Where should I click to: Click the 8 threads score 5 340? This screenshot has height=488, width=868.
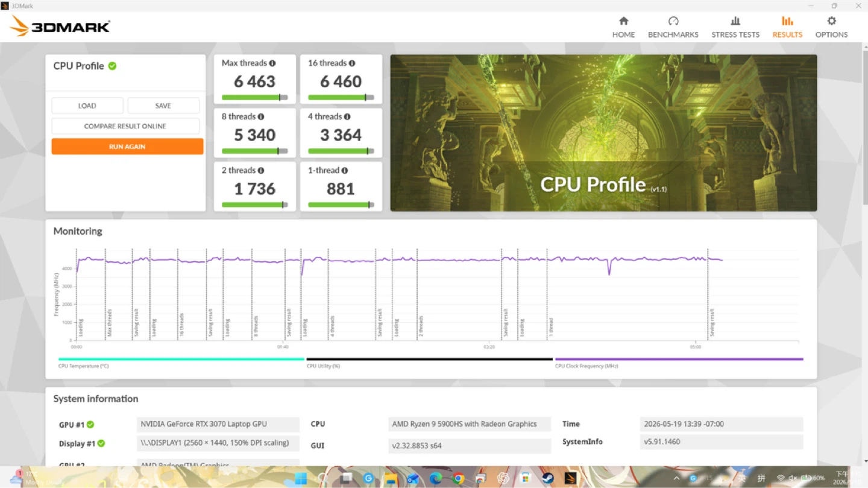[255, 135]
